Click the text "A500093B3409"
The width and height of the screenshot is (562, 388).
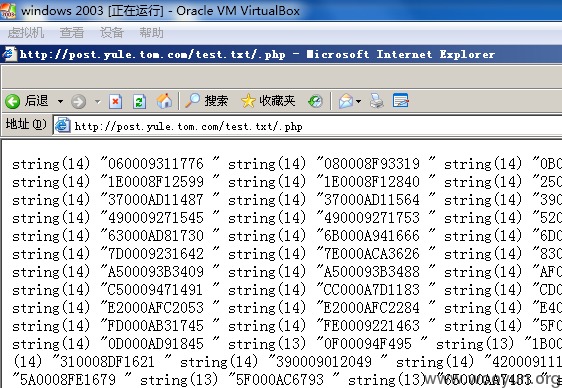coord(156,272)
